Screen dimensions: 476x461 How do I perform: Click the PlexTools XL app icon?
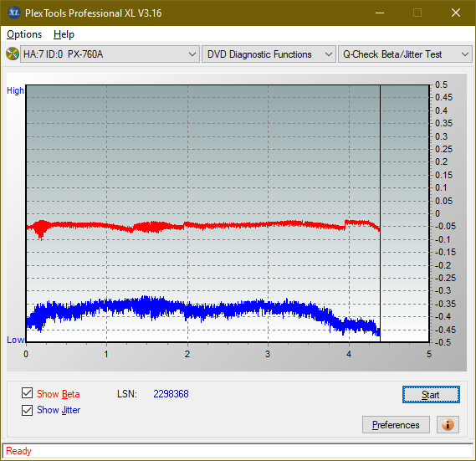[14, 13]
